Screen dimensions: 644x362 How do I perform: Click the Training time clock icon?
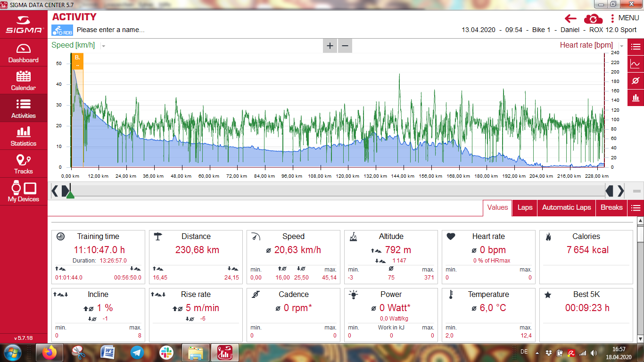coord(60,237)
